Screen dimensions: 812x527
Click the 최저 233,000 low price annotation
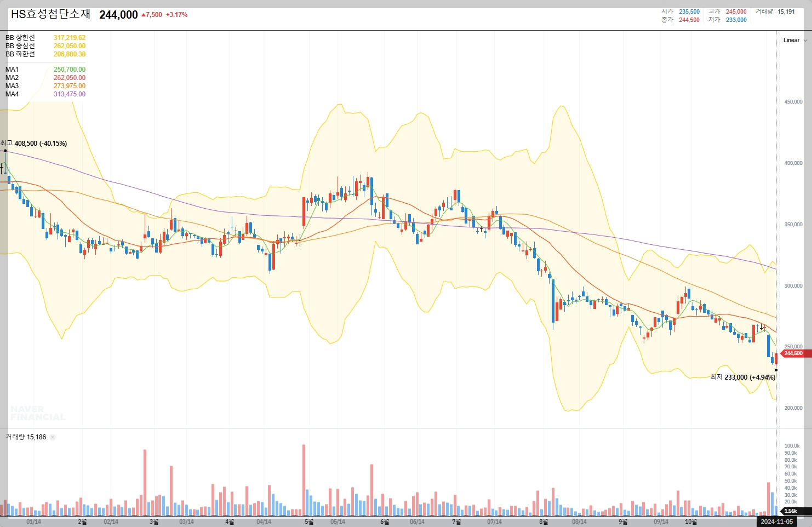tap(743, 377)
